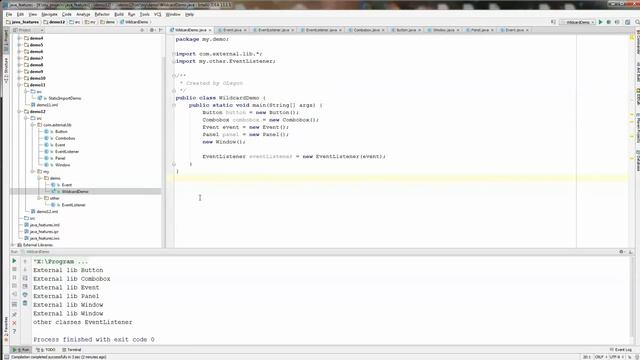Close the Run panel with red X icon

point(14,323)
